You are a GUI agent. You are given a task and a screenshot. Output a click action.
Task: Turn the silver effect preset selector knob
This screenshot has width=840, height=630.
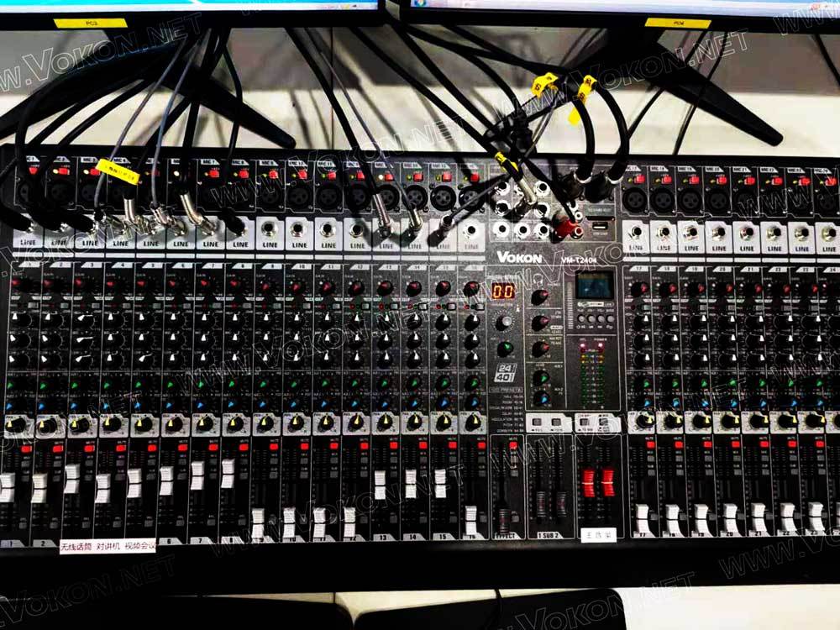[x=505, y=323]
